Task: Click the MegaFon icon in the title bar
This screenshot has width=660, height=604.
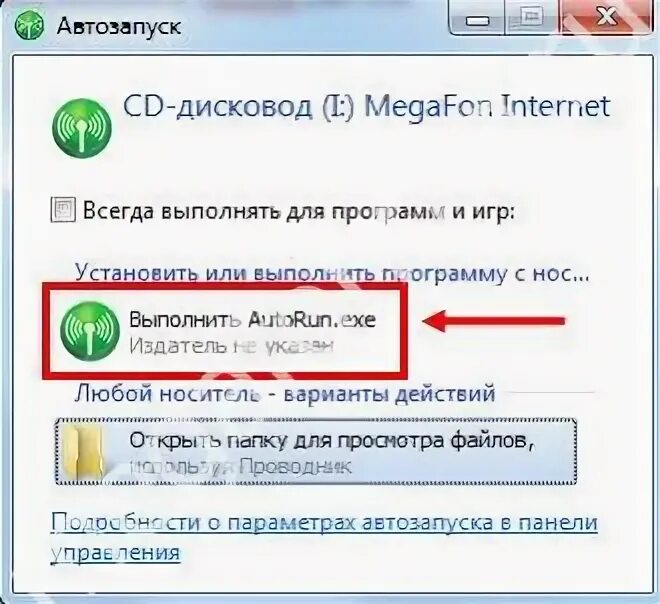Action: [x=29, y=26]
